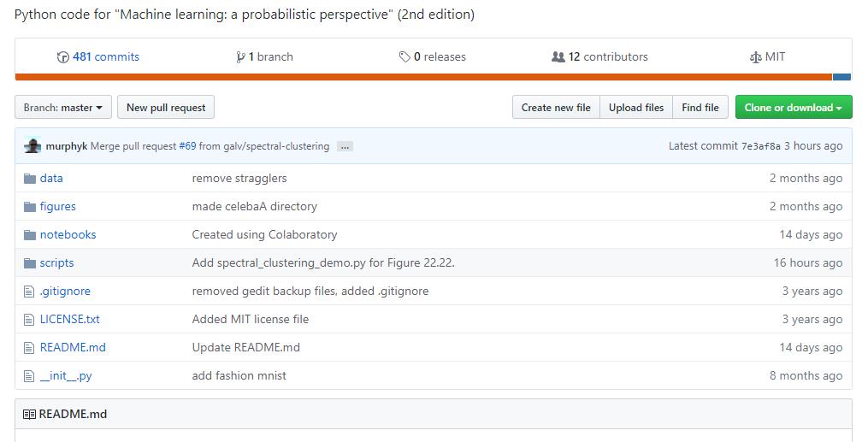Open the 12 contributors tab
The image size is (868, 442).
click(608, 56)
